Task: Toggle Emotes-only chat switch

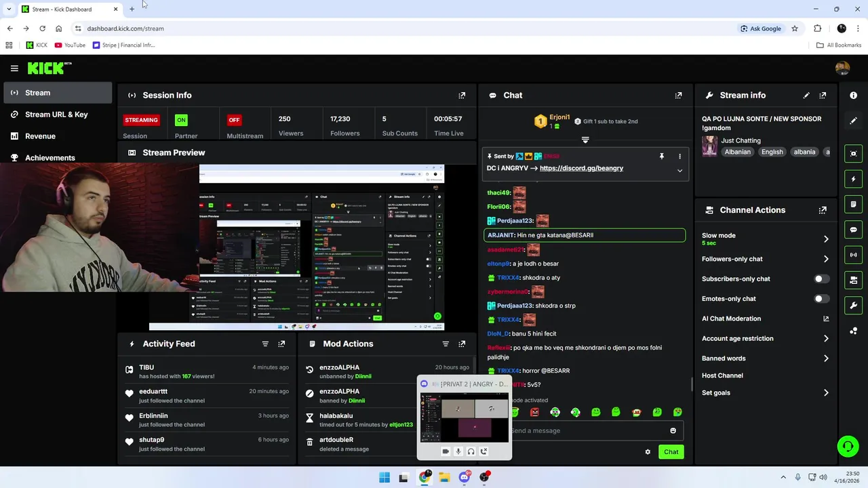Action: click(x=821, y=299)
